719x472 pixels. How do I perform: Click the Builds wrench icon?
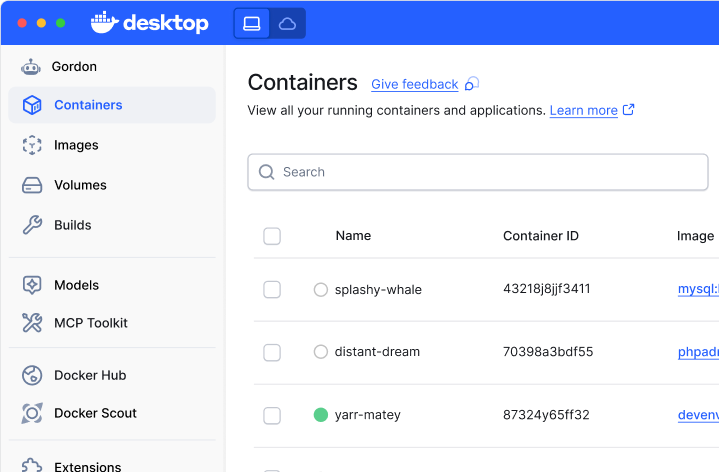32,225
